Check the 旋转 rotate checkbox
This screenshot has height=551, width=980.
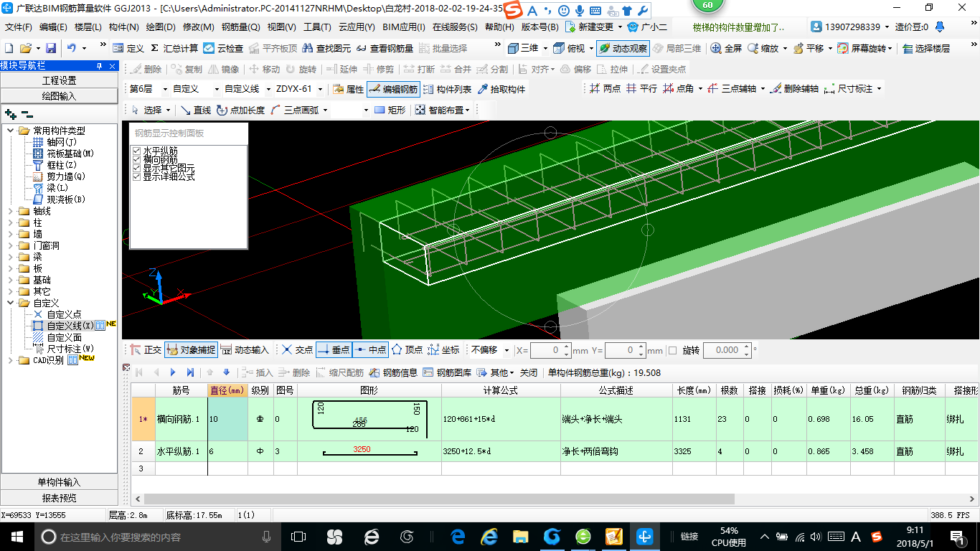672,350
